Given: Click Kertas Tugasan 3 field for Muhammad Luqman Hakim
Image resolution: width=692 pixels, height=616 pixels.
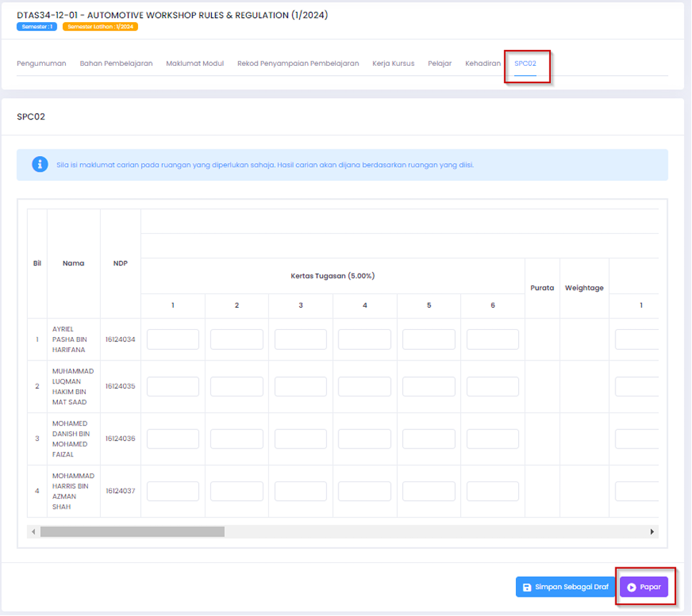Looking at the screenshot, I should point(301,386).
